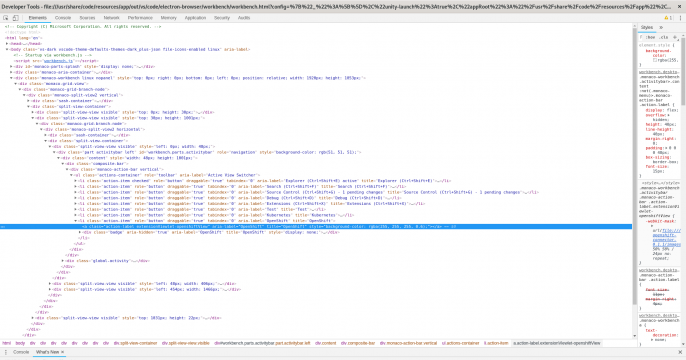The width and height of the screenshot is (686, 360).
Task: Expand the global-activity div node
Action: (63, 261)
